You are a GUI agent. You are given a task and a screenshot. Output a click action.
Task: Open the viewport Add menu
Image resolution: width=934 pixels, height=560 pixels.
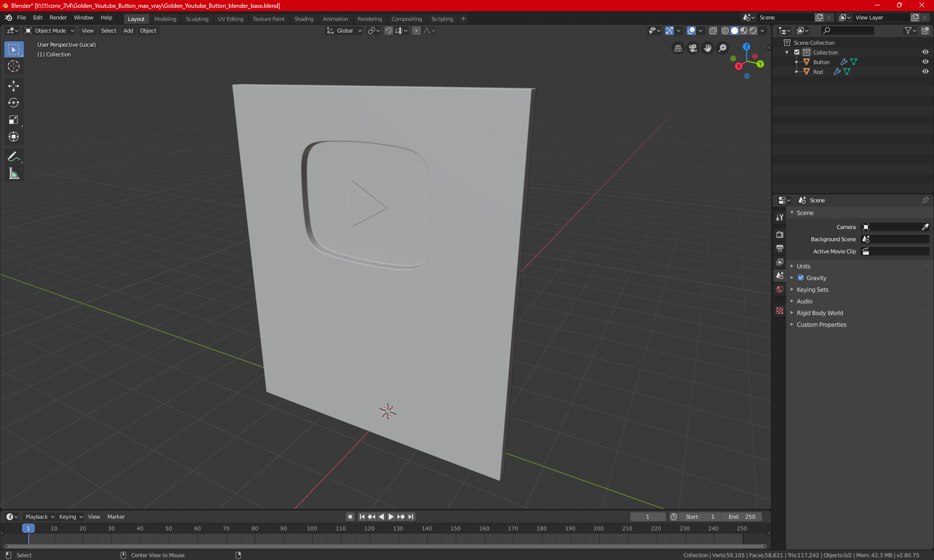click(128, 31)
